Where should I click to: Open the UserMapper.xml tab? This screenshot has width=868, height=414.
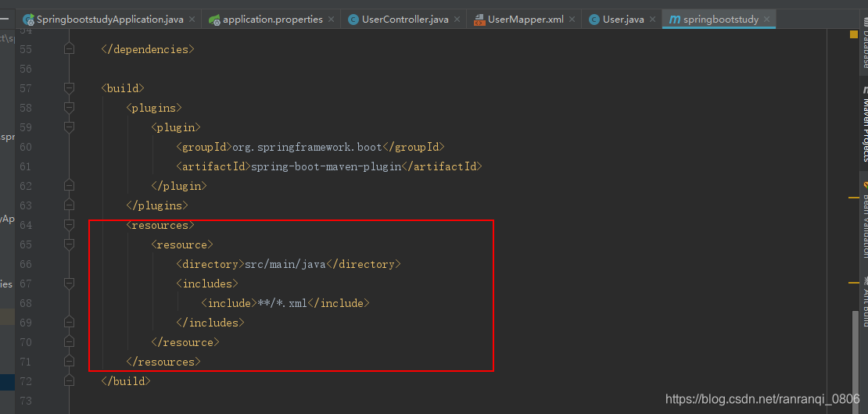[526, 20]
